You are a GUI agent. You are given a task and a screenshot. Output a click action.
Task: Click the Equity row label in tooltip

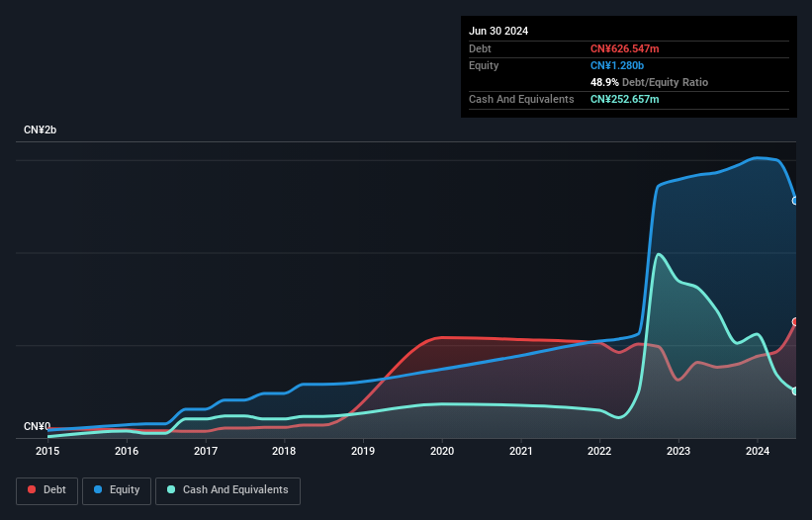coord(484,65)
